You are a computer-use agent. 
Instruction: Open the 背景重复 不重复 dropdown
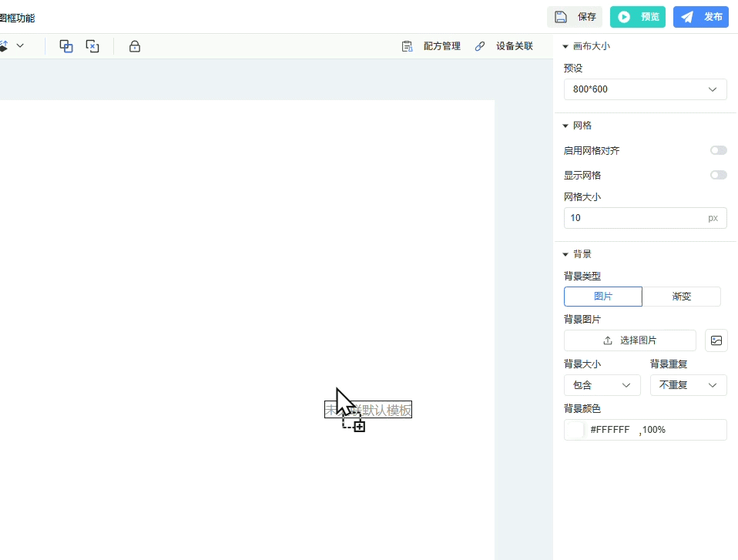click(688, 385)
